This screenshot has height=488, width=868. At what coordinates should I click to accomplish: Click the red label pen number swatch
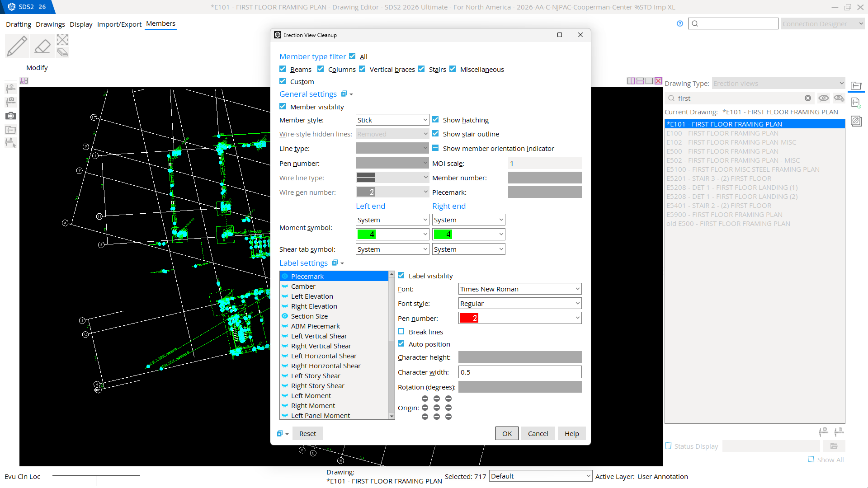click(x=469, y=318)
